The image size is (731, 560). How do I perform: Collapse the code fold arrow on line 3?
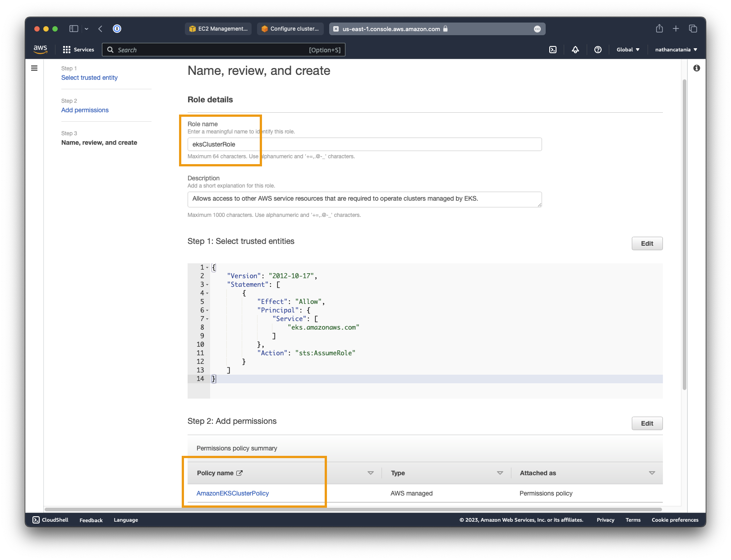coord(207,285)
